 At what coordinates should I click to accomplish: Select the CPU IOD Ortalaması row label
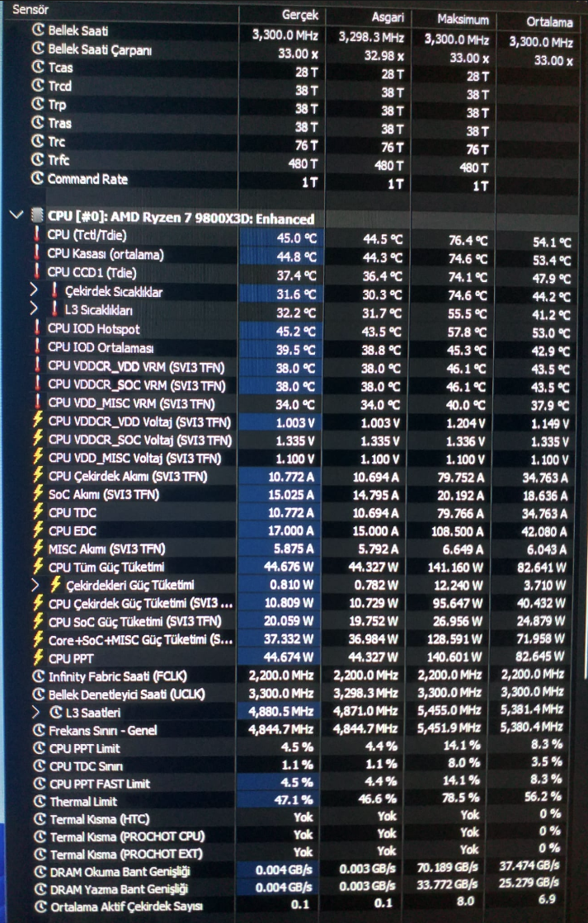point(101,348)
